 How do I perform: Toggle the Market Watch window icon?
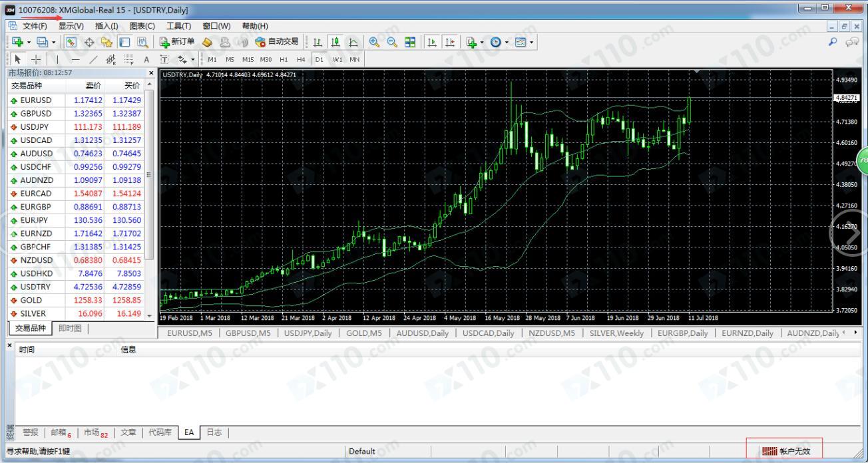[71, 42]
